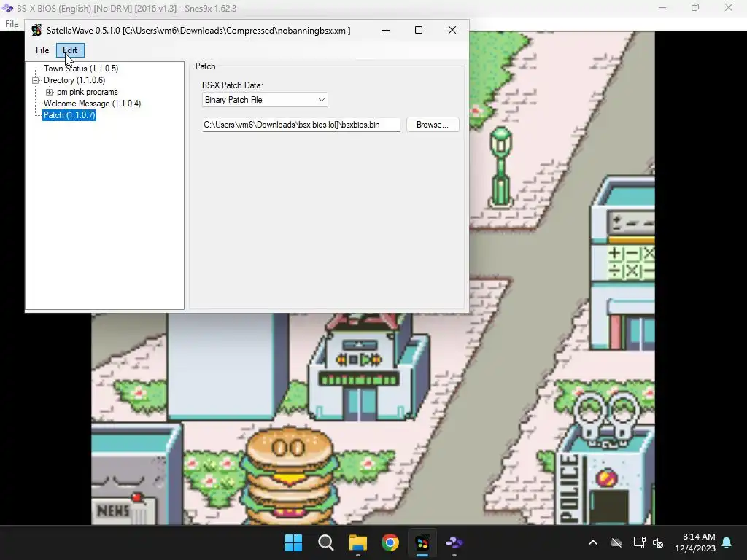Select Directory (1.1.0.6) tree node
747x560 pixels.
74,80
